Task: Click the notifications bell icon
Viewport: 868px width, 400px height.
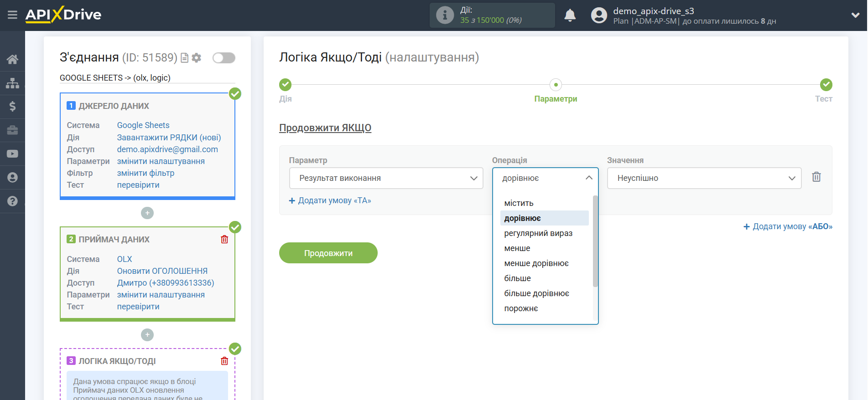Action: [x=570, y=15]
